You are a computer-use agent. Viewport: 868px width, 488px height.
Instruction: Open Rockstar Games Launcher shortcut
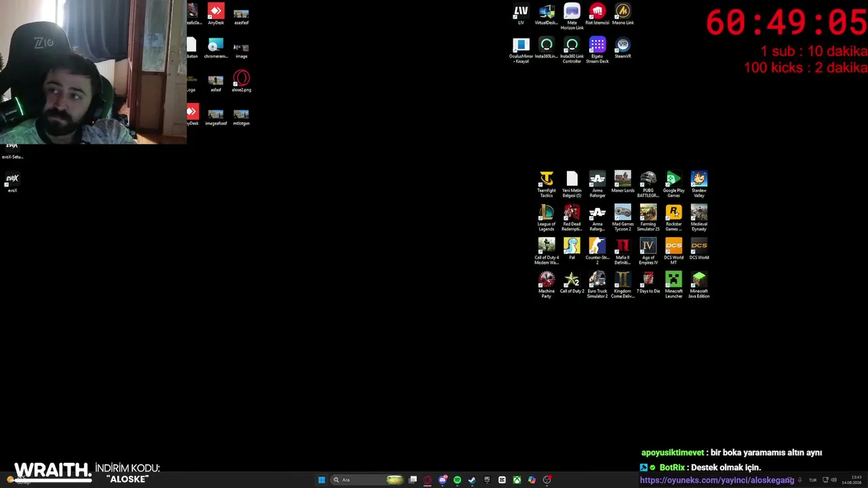point(673,218)
